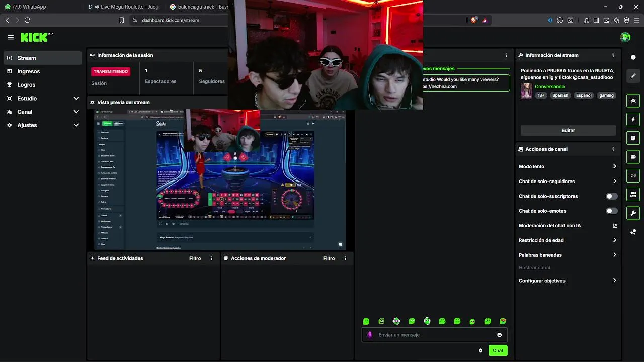Open Acciones de moderador options menu
This screenshot has width=644, height=362.
coord(345,258)
